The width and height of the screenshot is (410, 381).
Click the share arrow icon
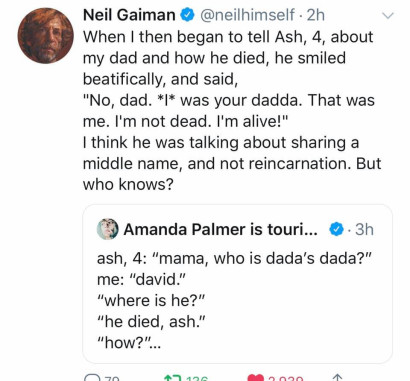click(338, 377)
